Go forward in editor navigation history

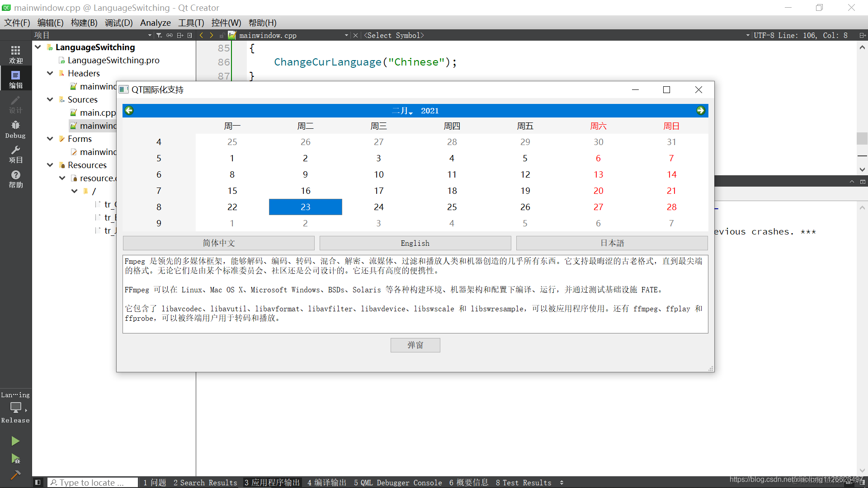point(211,35)
